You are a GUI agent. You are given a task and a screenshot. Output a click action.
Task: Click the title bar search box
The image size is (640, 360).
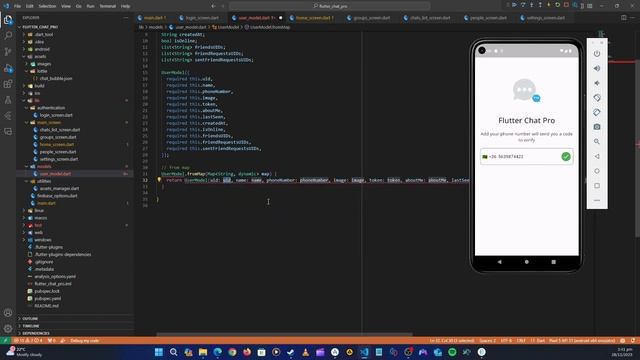point(330,6)
